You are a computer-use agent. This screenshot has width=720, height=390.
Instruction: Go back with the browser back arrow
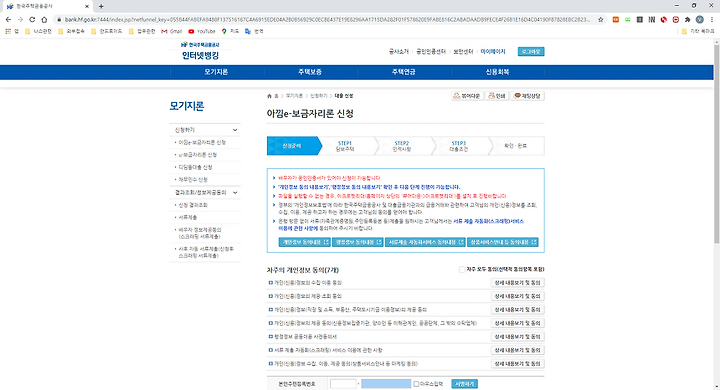(8, 19)
